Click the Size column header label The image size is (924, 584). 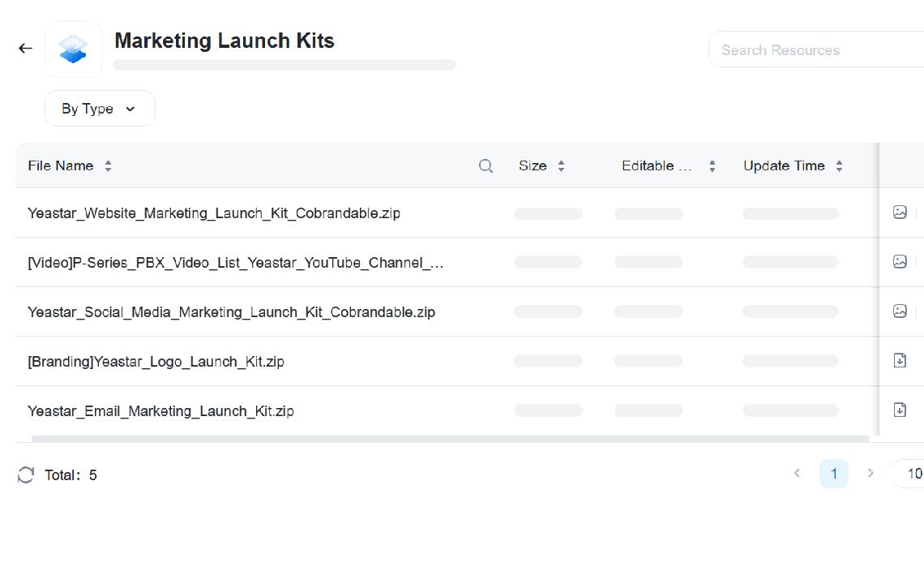[x=533, y=165]
